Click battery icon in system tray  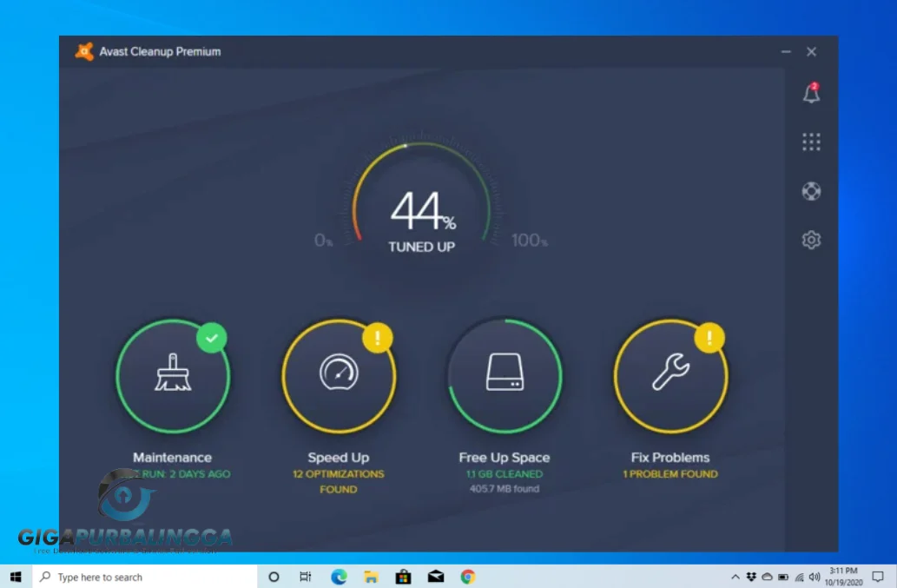[x=783, y=577]
